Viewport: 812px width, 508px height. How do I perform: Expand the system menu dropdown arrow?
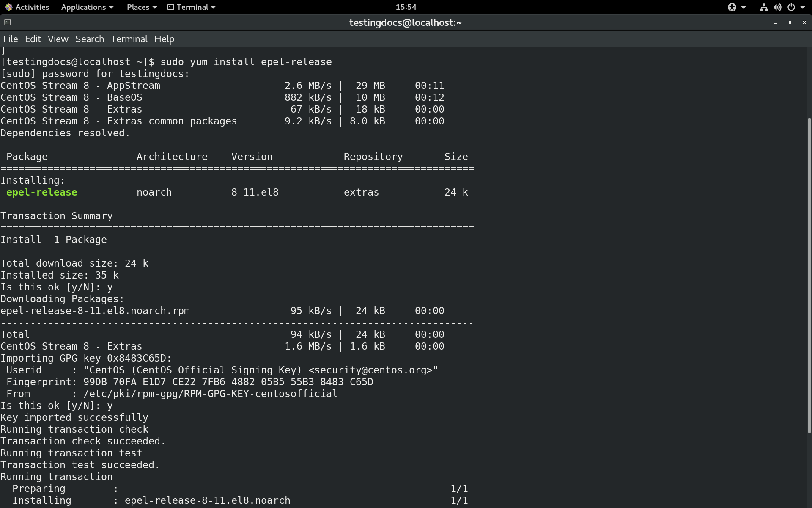(803, 7)
